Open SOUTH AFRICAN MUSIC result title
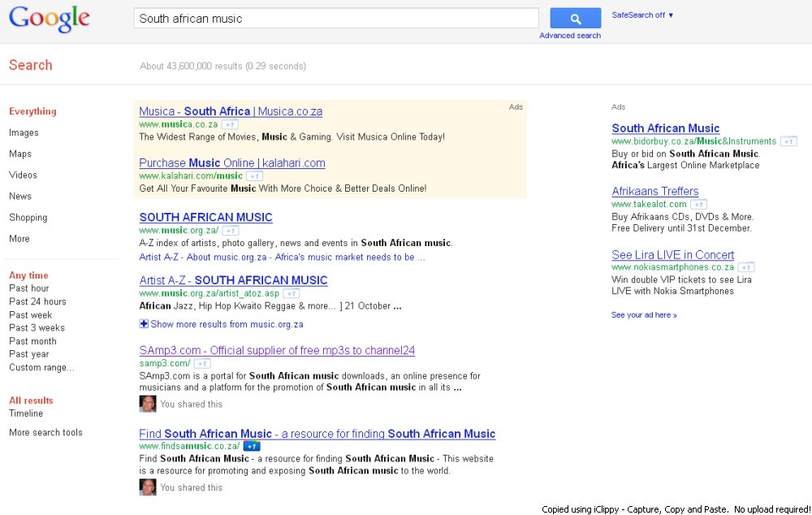The width and height of the screenshot is (812, 515). [x=205, y=218]
